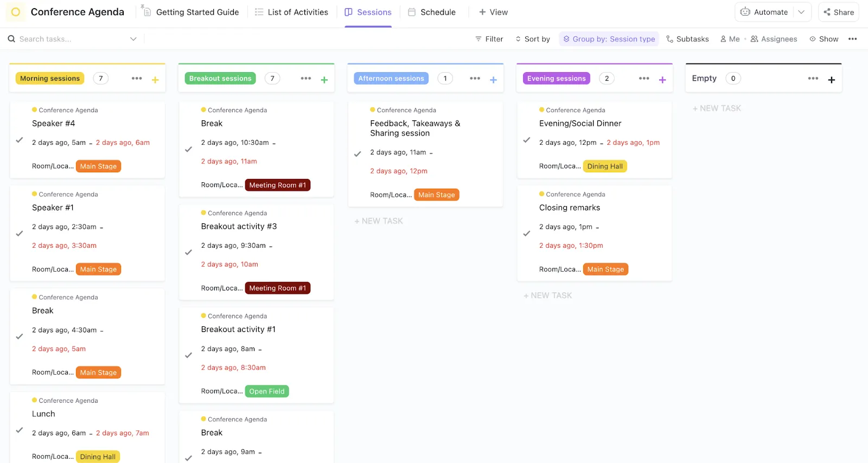This screenshot has height=463, width=868.
Task: Mark Speaker #4 task complete checkmark
Action: 20,140
